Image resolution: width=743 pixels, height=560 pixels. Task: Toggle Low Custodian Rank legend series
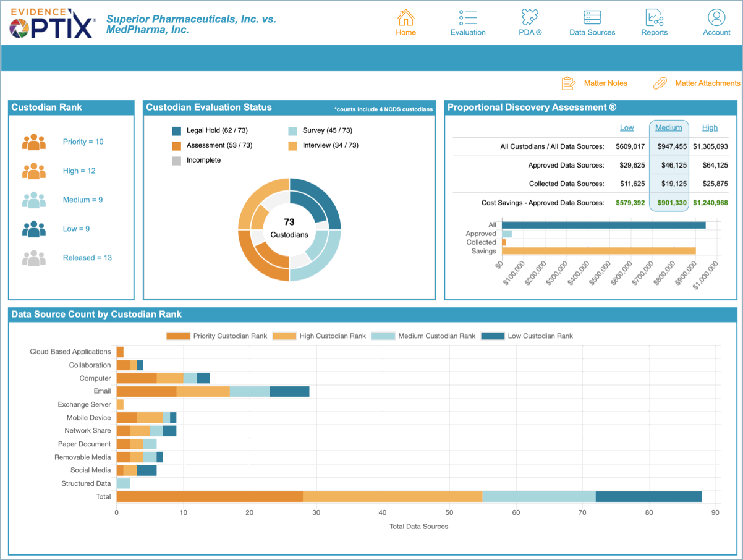click(x=492, y=336)
